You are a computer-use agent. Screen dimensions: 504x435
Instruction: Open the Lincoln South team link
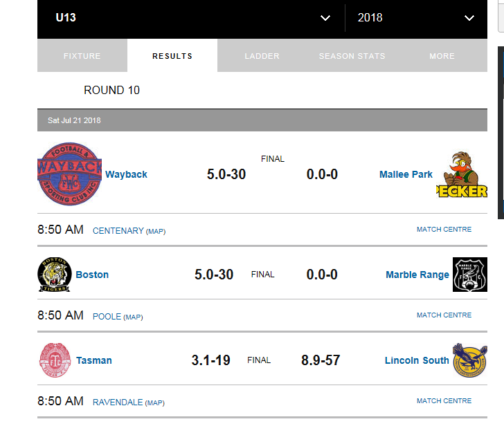(417, 360)
